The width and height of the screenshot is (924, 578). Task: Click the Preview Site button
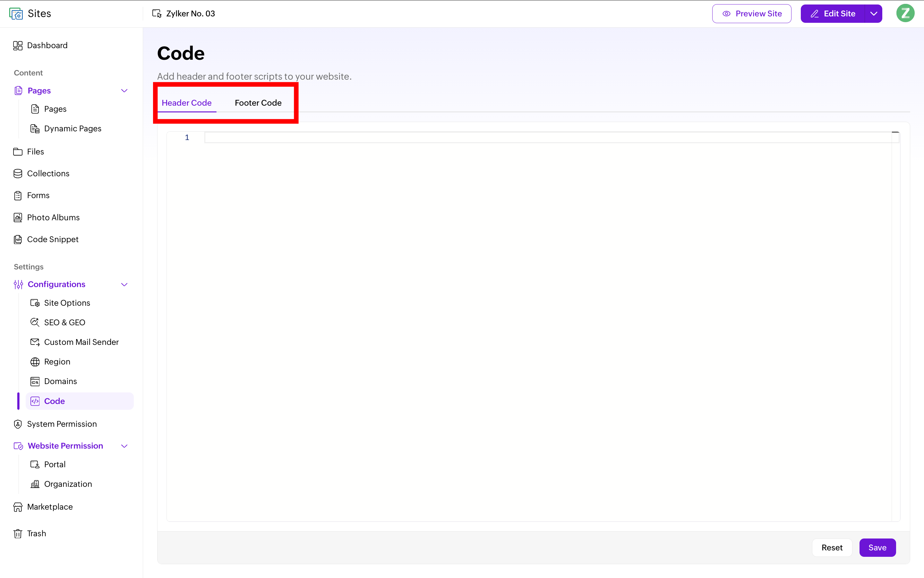tap(751, 14)
